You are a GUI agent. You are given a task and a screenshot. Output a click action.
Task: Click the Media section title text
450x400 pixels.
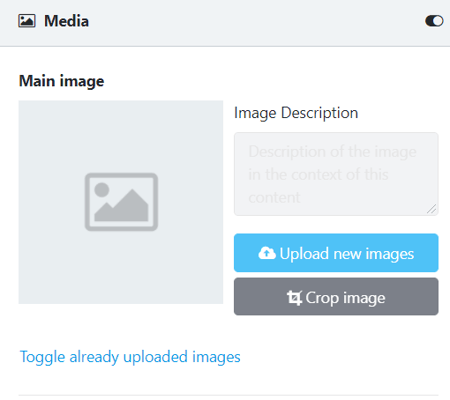pyautogui.click(x=67, y=21)
